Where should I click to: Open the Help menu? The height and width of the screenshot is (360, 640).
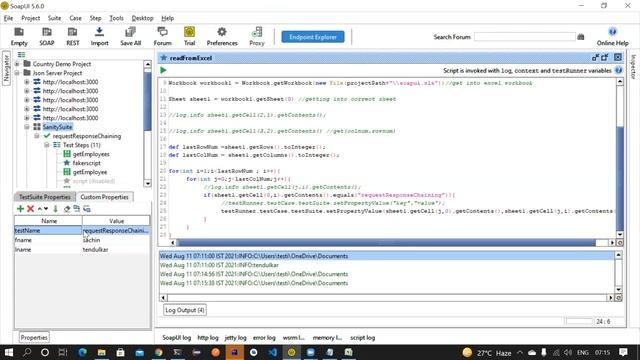pyautogui.click(x=167, y=18)
